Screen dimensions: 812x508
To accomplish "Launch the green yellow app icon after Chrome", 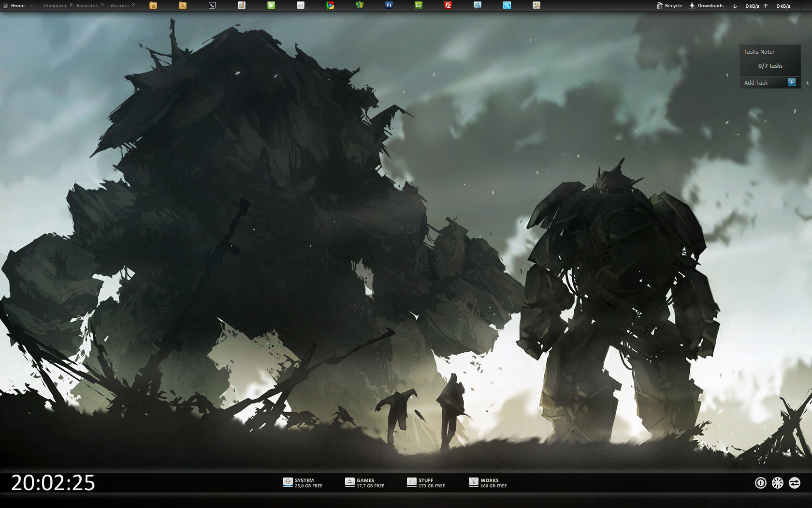I will pyautogui.click(x=360, y=5).
